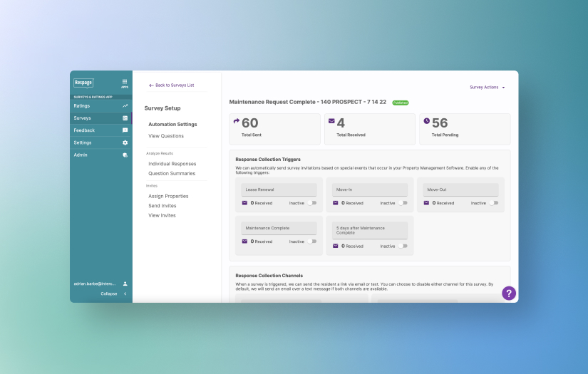The width and height of the screenshot is (588, 374).
Task: Click the Settings gear icon
Action: click(125, 142)
